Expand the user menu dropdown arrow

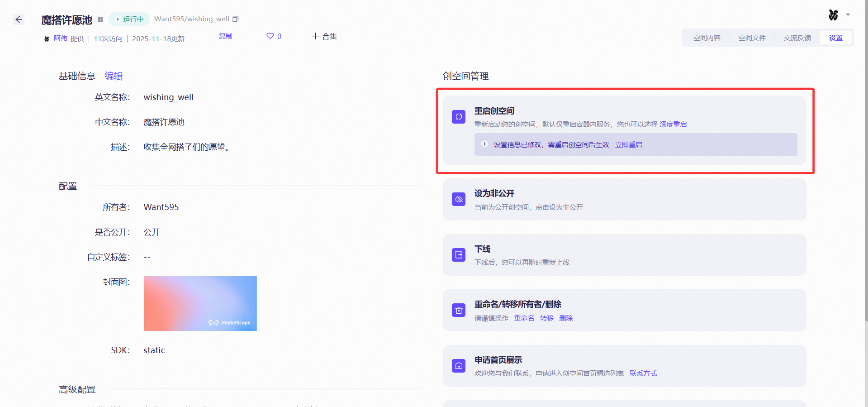click(848, 15)
